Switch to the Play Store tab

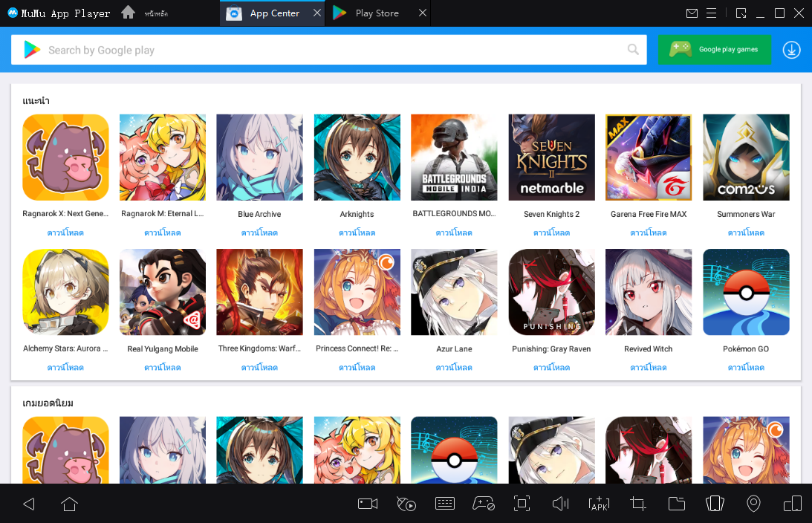pyautogui.click(x=376, y=13)
